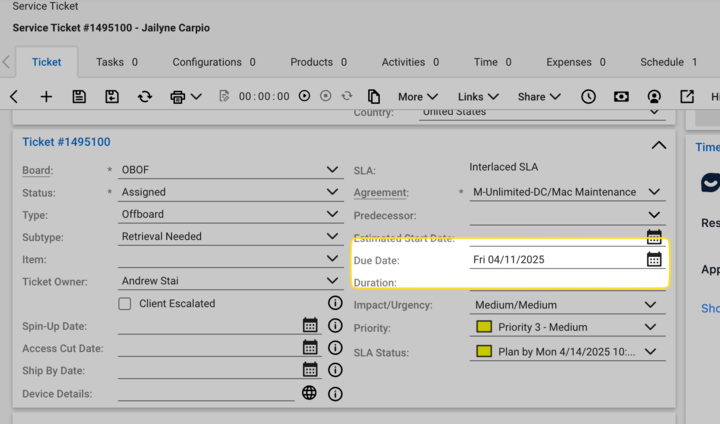
Task: Click the globe icon beside Device Details
Action: (x=309, y=392)
